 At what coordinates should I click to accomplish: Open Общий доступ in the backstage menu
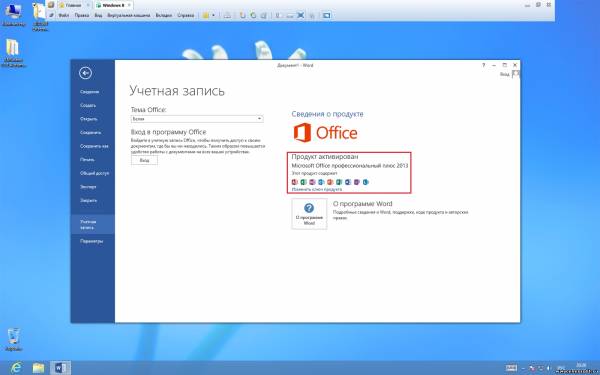click(94, 173)
